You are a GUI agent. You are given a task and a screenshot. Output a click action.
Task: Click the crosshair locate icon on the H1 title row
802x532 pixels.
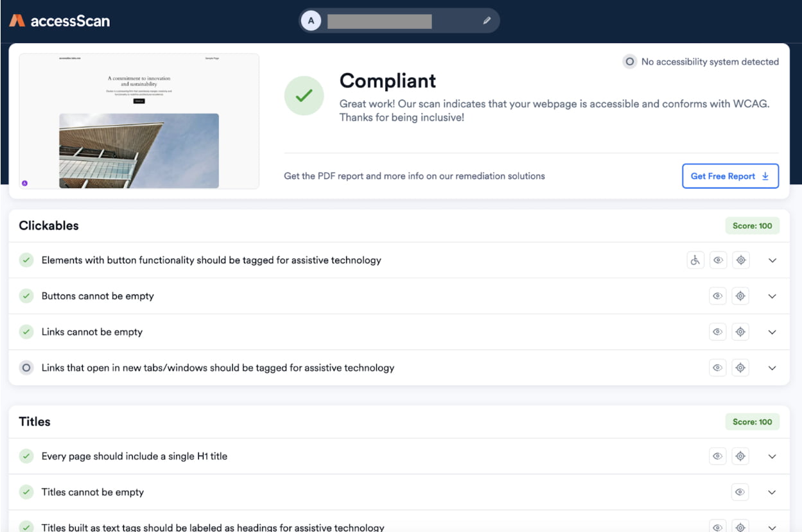coord(740,456)
